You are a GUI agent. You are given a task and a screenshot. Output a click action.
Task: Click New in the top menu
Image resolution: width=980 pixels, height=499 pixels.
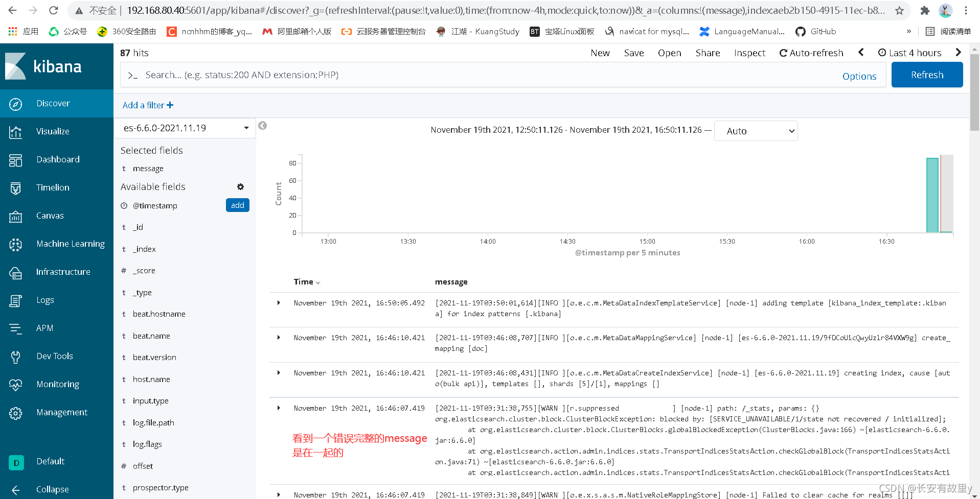600,53
